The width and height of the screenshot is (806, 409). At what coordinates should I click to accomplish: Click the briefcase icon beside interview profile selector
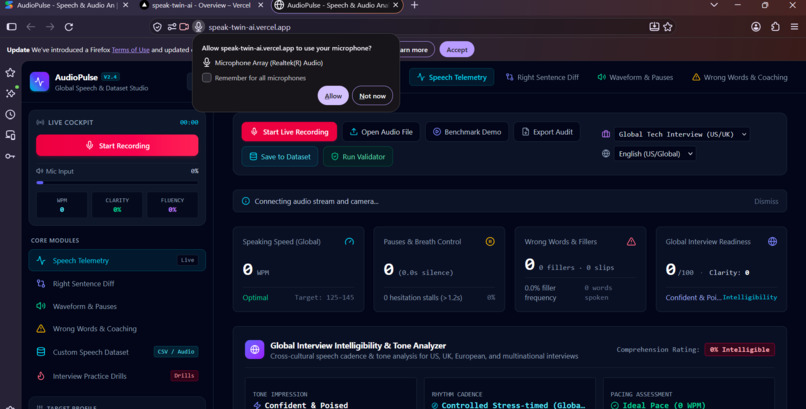[x=606, y=134]
